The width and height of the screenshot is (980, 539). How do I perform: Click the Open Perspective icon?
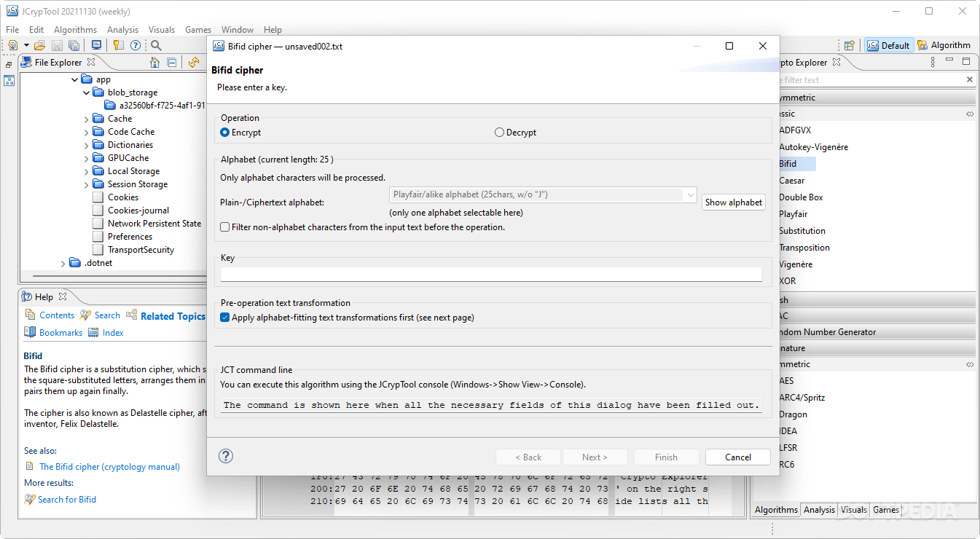850,45
